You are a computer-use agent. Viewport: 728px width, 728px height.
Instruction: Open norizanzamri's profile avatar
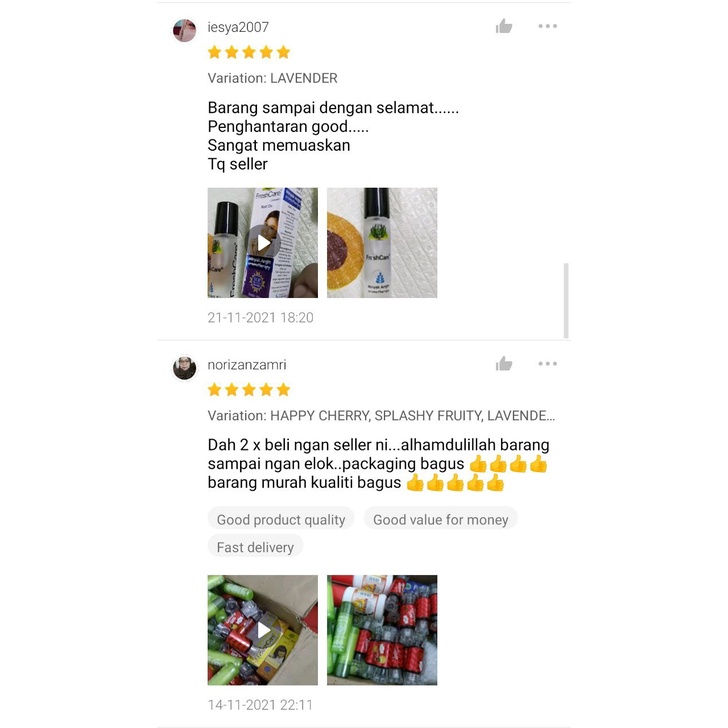pos(184,368)
